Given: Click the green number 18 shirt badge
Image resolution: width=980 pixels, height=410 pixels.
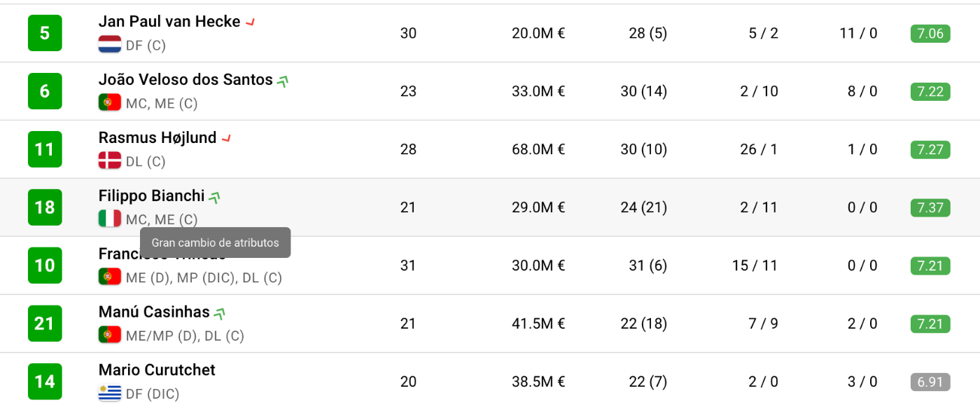Looking at the screenshot, I should point(45,207).
